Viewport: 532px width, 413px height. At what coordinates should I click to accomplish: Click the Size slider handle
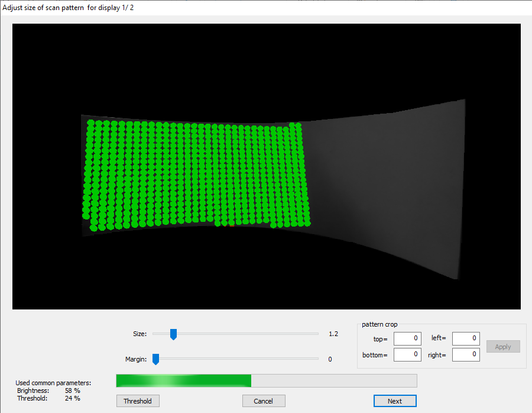coord(173,334)
